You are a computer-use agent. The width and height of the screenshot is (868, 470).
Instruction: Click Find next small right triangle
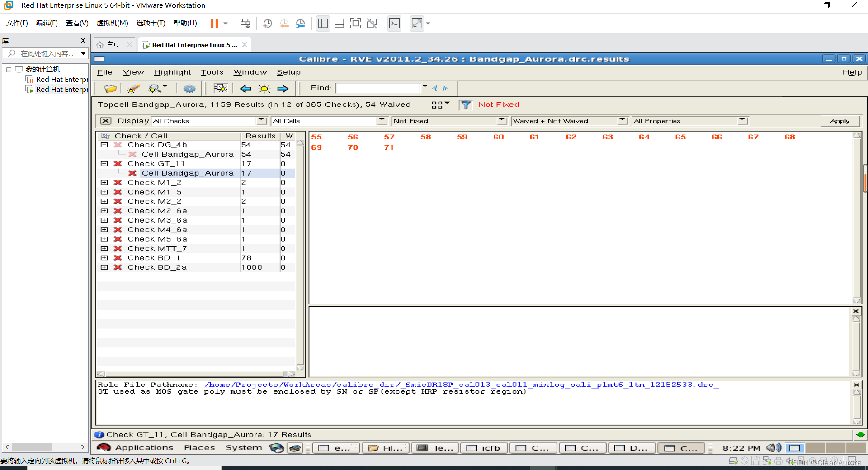(445, 89)
